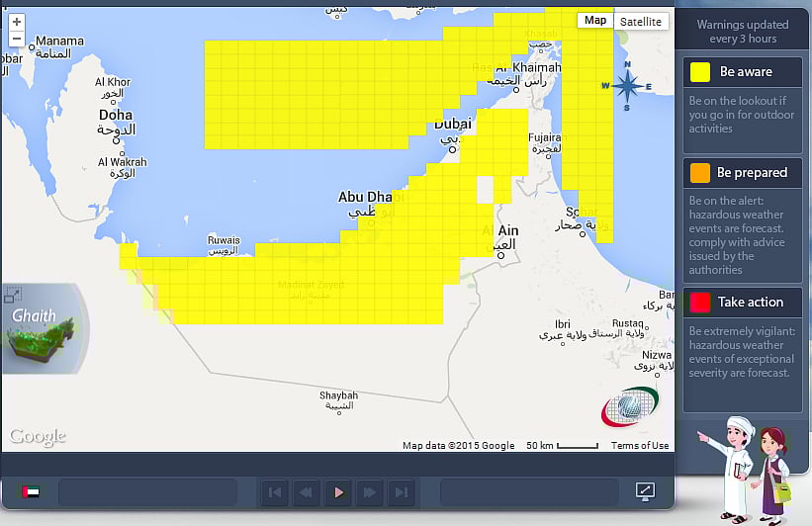Click the yellow Be aware swatch
The width and height of the screenshot is (812, 526).
700,72
